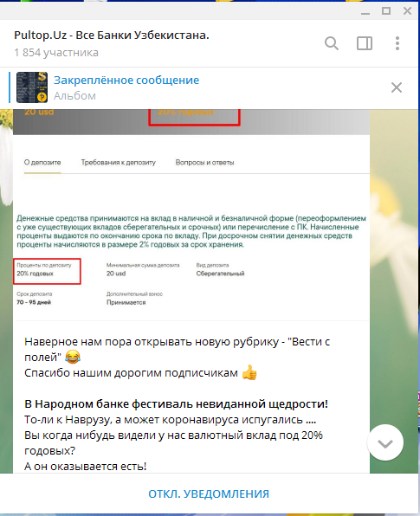Open chat info via 'Pultop.Uz - Все Банки Узбекистана' header
The height and width of the screenshot is (516, 420).
(x=112, y=35)
